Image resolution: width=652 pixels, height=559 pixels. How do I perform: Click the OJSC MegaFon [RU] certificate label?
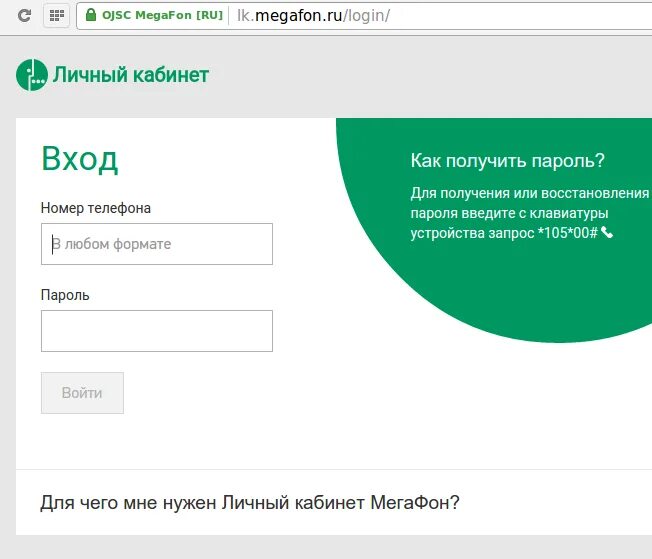163,15
